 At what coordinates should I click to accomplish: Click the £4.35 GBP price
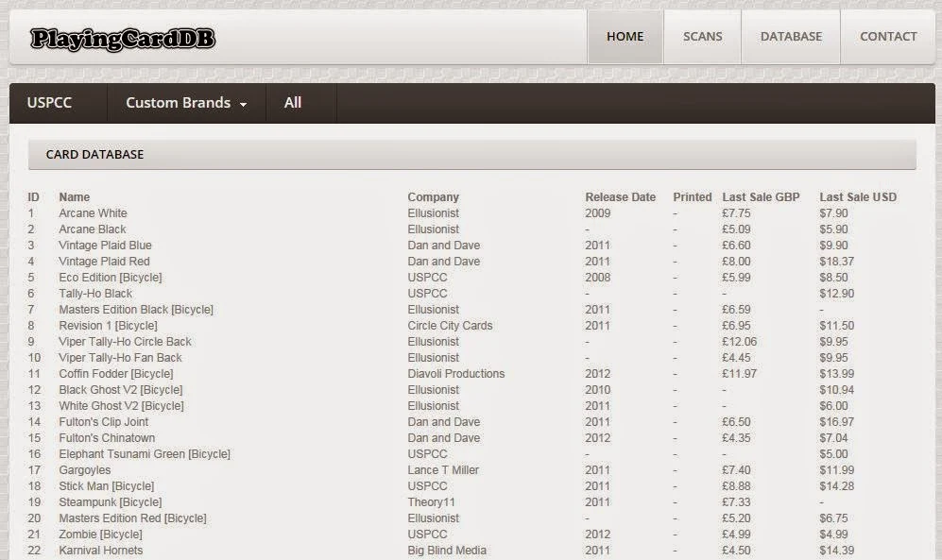pyautogui.click(x=737, y=438)
